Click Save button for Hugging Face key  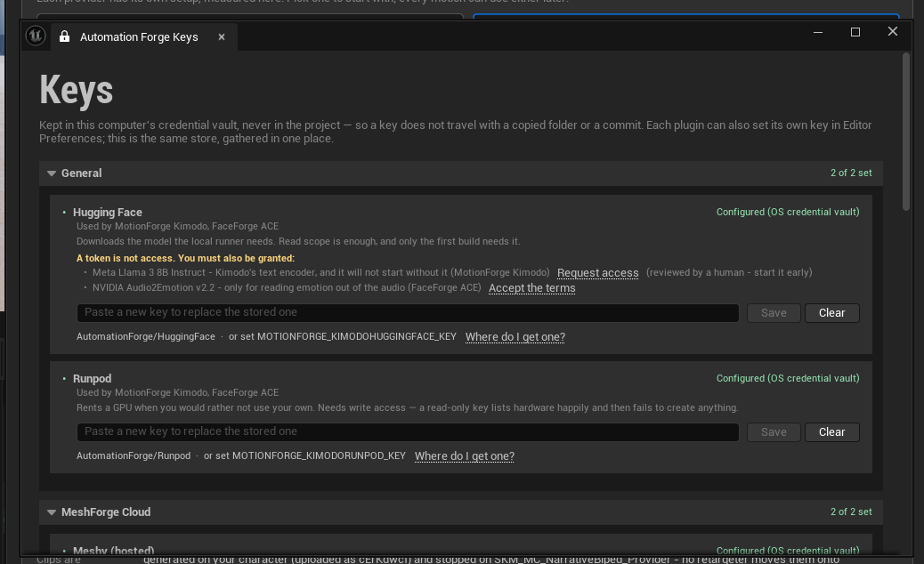(x=774, y=312)
